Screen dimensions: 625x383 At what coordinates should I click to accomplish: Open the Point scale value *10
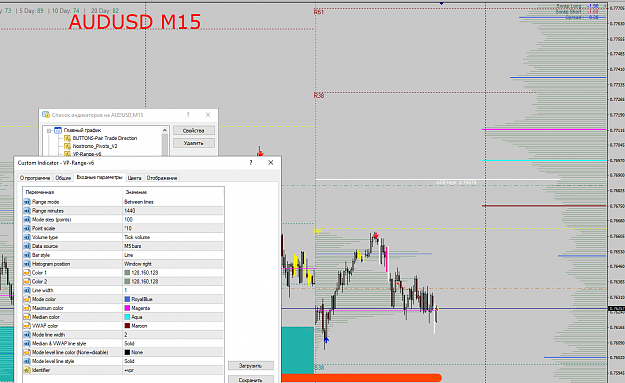173,228
